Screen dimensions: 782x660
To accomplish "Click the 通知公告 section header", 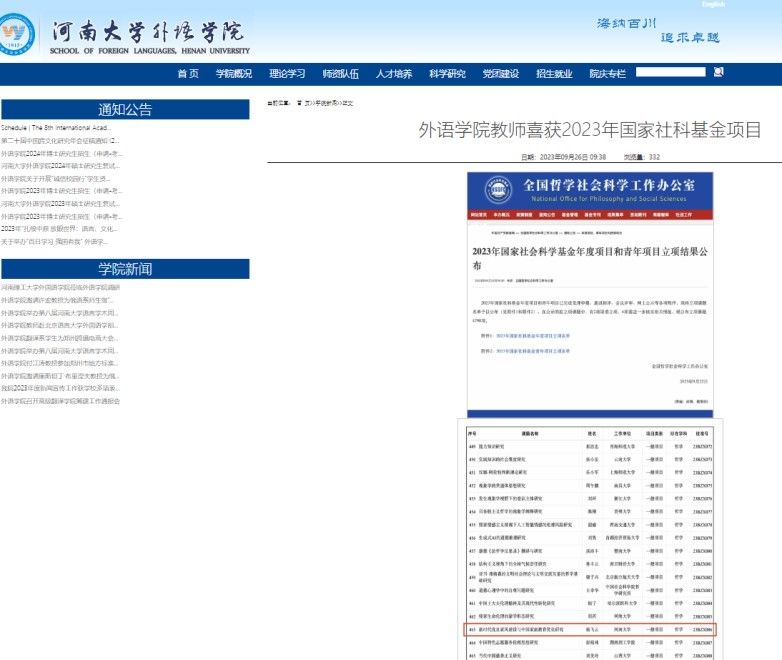I will [x=125, y=109].
